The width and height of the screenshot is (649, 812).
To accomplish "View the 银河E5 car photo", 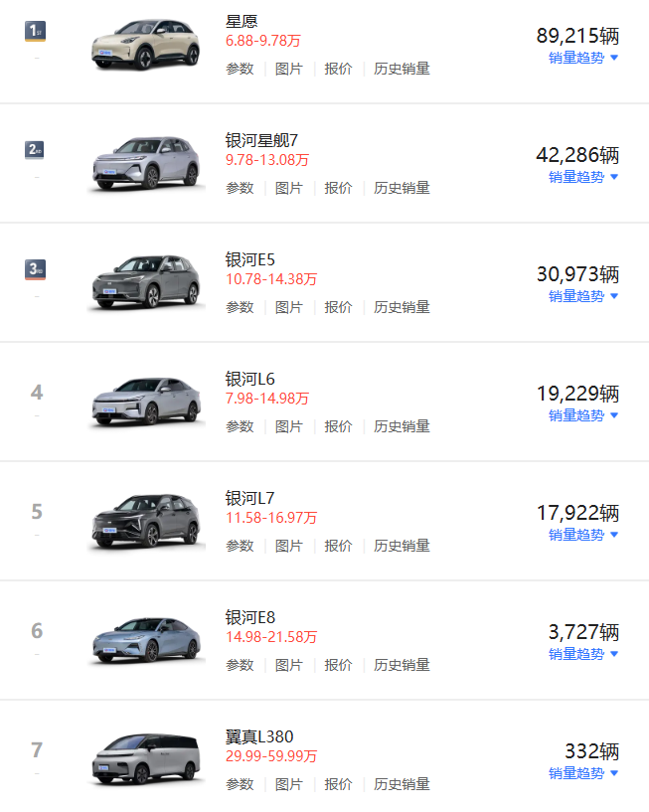I will (146, 282).
